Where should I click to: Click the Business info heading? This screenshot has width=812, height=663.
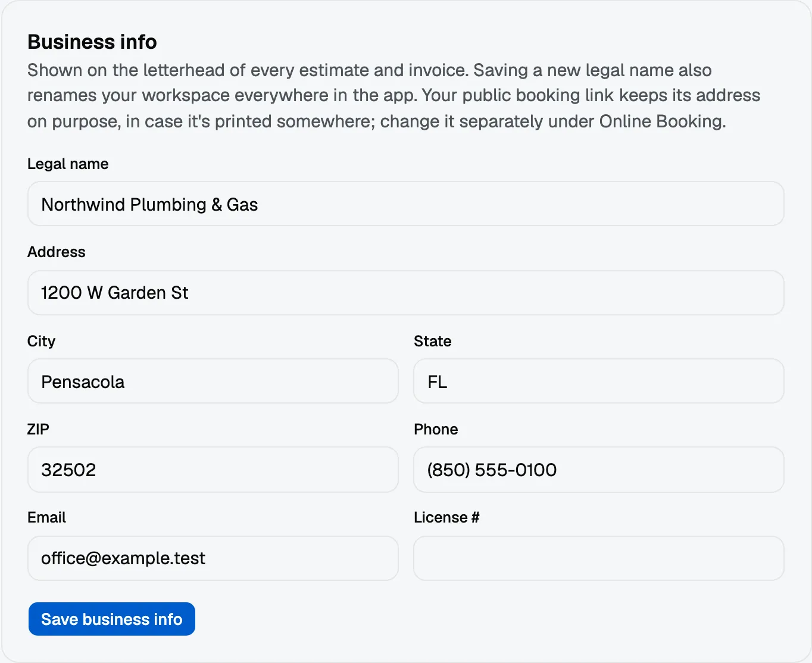[92, 42]
